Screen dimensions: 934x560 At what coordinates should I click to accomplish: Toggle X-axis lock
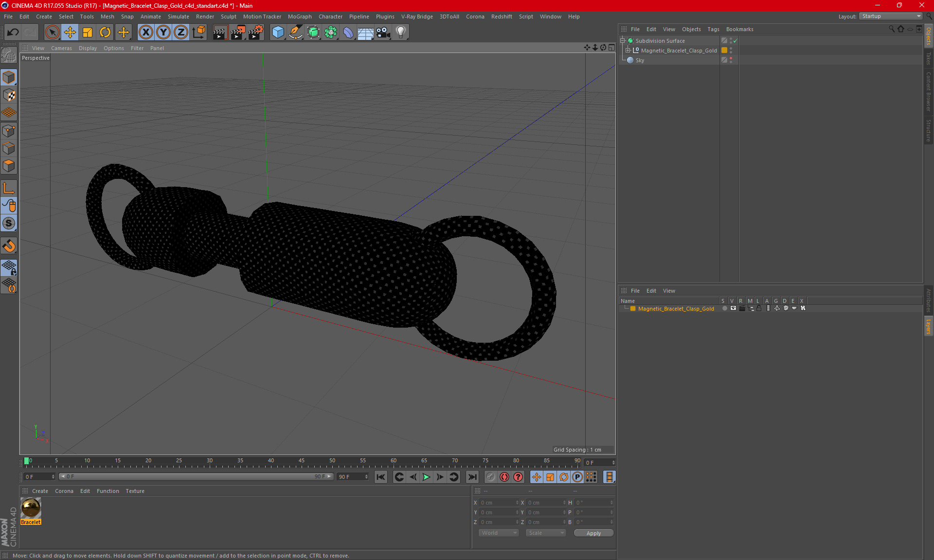point(145,33)
